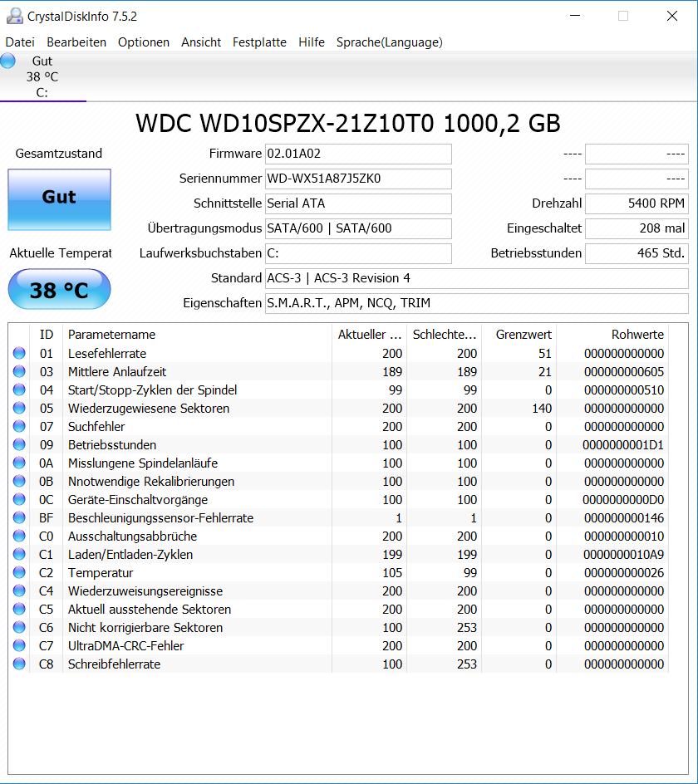Select the Mittlere Anlaufzeit parameter name
698x784 pixels.
(117, 372)
